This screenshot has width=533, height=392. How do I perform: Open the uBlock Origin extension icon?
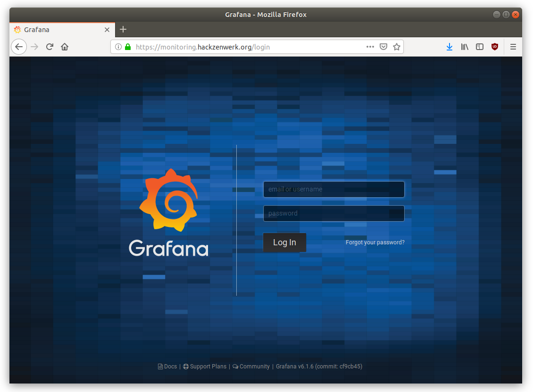click(495, 47)
